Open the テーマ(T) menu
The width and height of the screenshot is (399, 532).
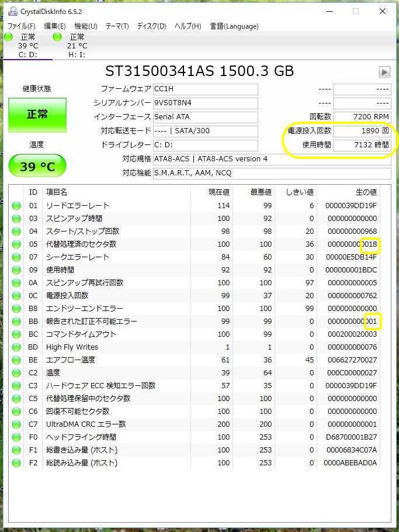(x=117, y=26)
